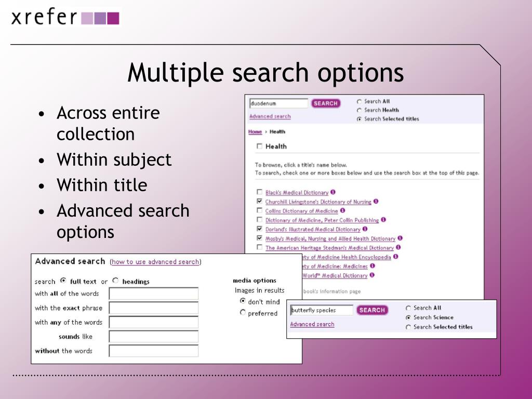Open Medicine Health Encyclopedia link

coord(347,257)
